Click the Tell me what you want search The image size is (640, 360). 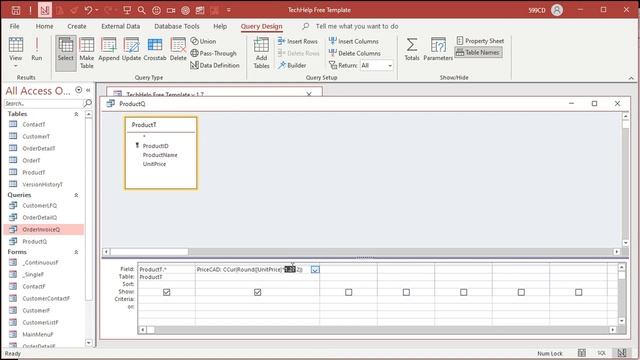pyautogui.click(x=357, y=26)
